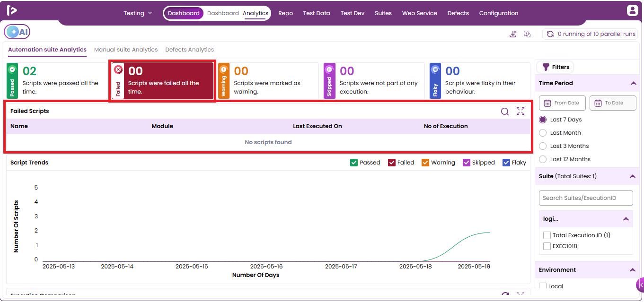
Task: Check the Total Execution ID (1) box
Action: click(x=547, y=235)
